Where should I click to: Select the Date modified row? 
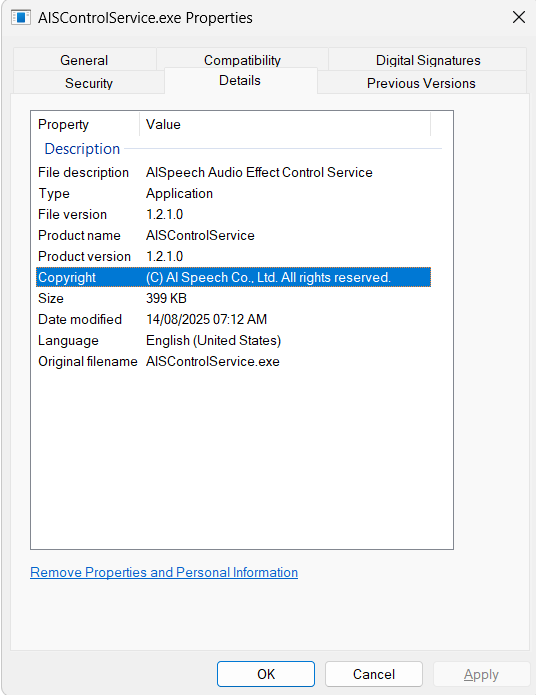point(233,320)
